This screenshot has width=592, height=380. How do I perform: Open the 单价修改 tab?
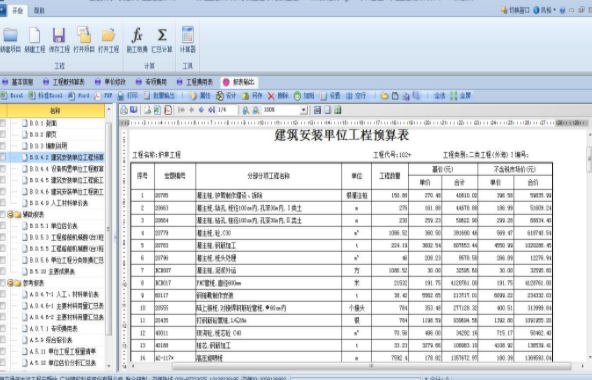click(111, 82)
